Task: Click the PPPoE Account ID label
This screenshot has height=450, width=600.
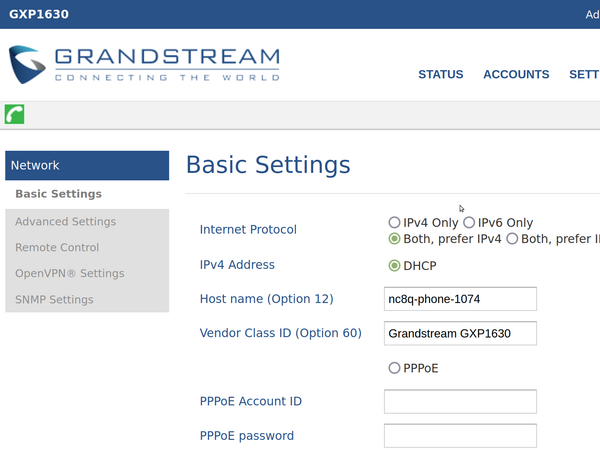Action: pyautogui.click(x=251, y=401)
